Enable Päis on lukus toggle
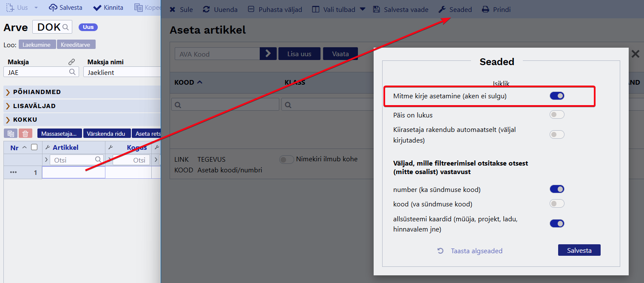 point(557,114)
